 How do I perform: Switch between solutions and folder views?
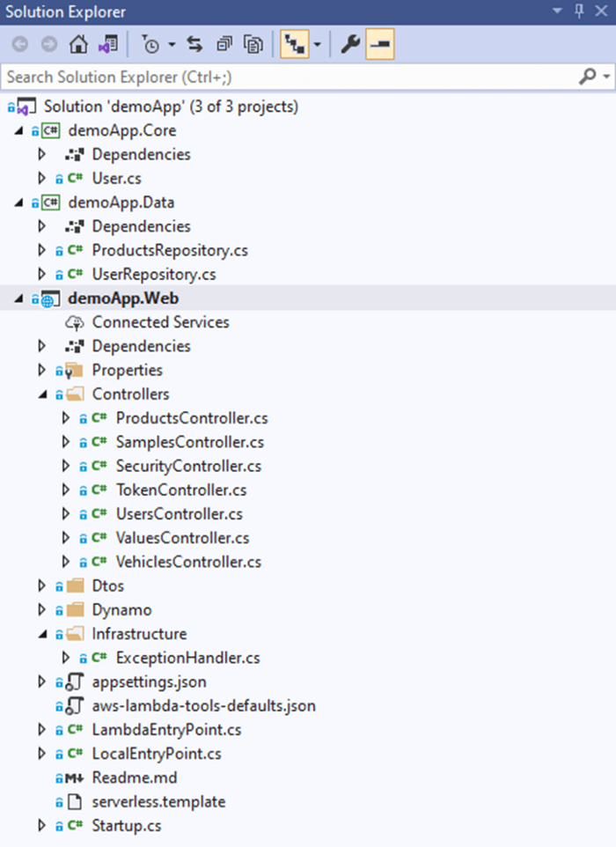pos(107,44)
